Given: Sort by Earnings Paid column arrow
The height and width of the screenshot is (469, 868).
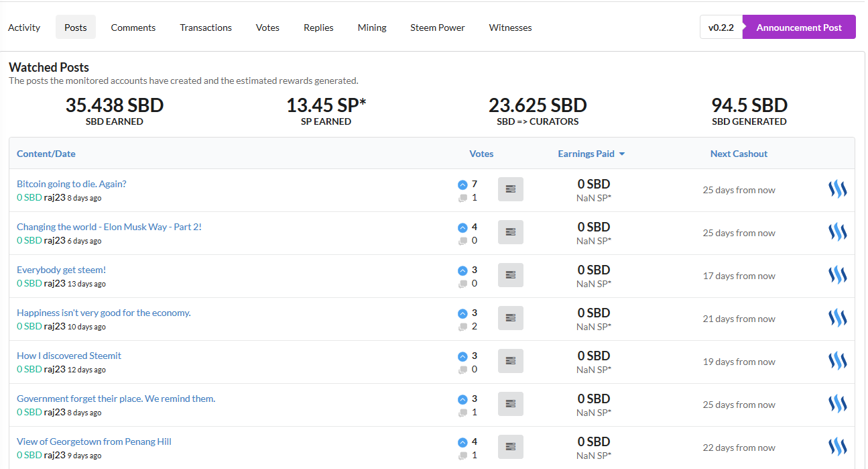Looking at the screenshot, I should (x=622, y=154).
